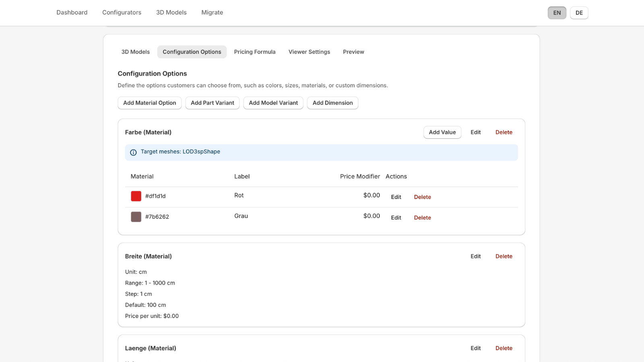
Task: Delete the Grau material value
Action: (422, 218)
